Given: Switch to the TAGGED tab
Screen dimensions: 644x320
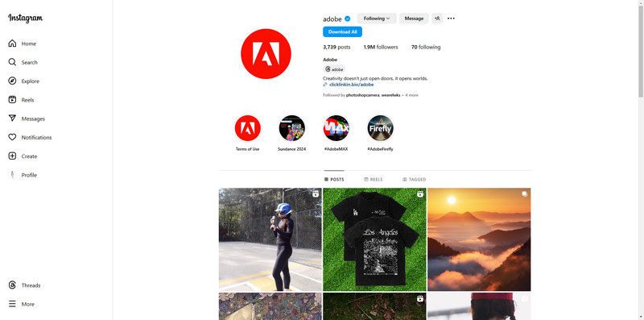Looking at the screenshot, I should [x=414, y=179].
